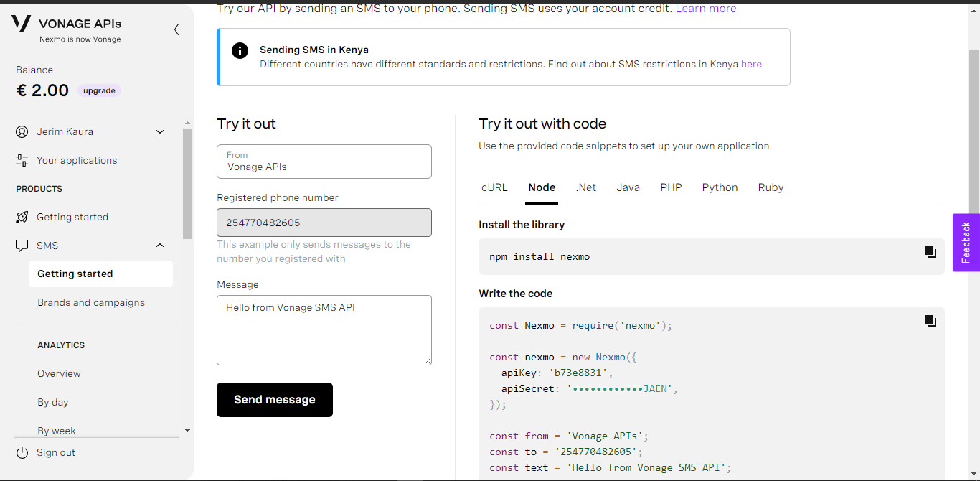Screen dimensions: 980x481
Task: Copy the npm install nexmo command
Action: click(x=930, y=252)
